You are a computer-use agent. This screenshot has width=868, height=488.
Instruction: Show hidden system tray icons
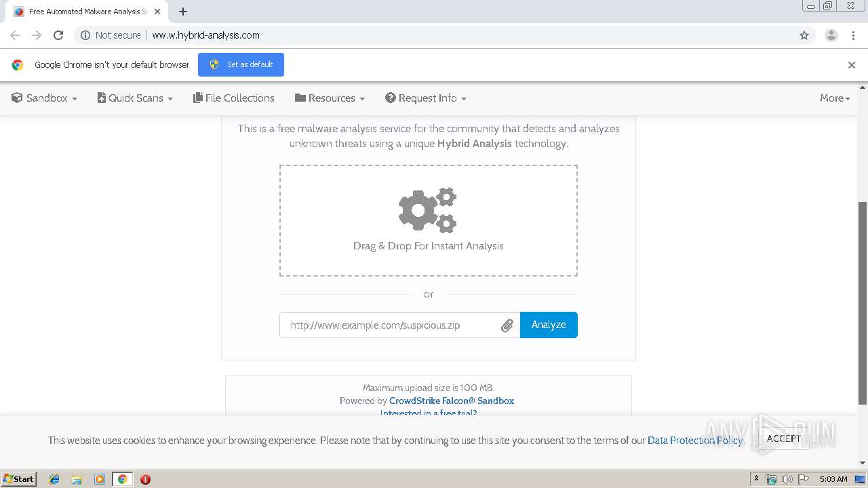click(x=756, y=479)
